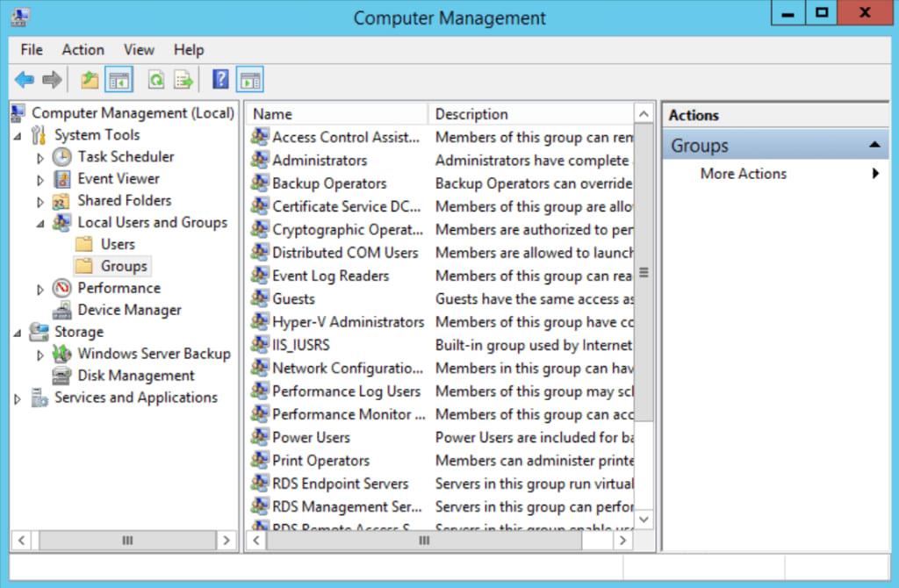The width and height of the screenshot is (899, 588).
Task: Click the Performance gauge icon
Action: 62,288
